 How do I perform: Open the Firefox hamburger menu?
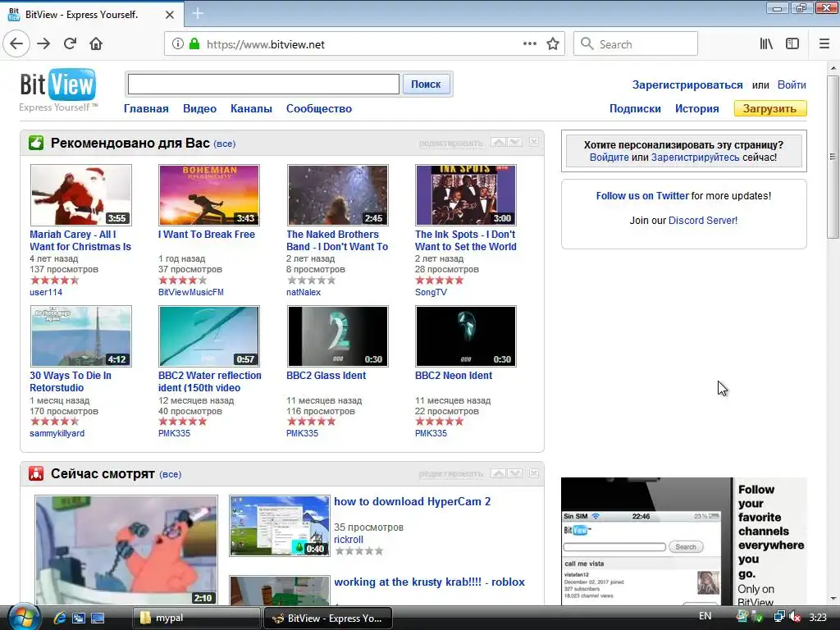tap(824, 44)
